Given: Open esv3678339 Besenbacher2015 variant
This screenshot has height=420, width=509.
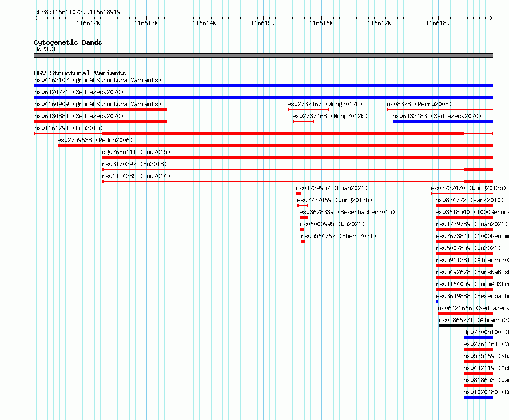Looking at the screenshot, I should tap(347, 212).
